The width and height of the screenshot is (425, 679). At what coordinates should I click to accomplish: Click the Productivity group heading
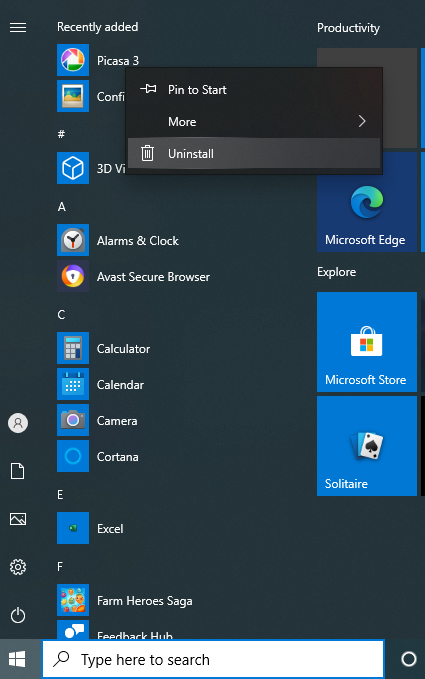(348, 28)
